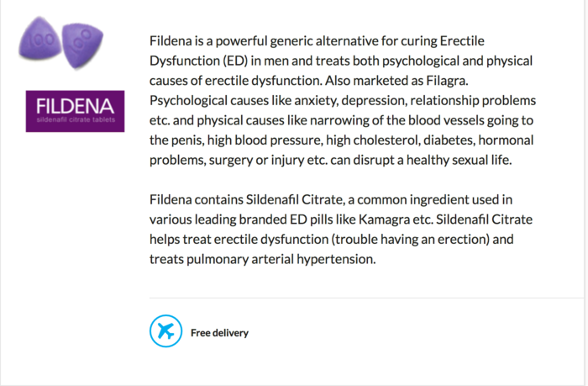Click the 'Free delivery' label
The width and height of the screenshot is (588, 386).
click(219, 333)
